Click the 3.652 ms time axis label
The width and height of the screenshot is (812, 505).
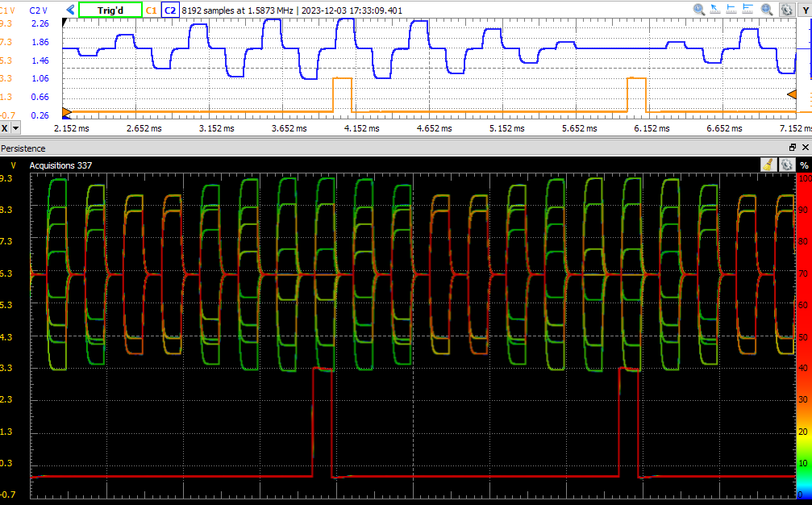(x=289, y=128)
